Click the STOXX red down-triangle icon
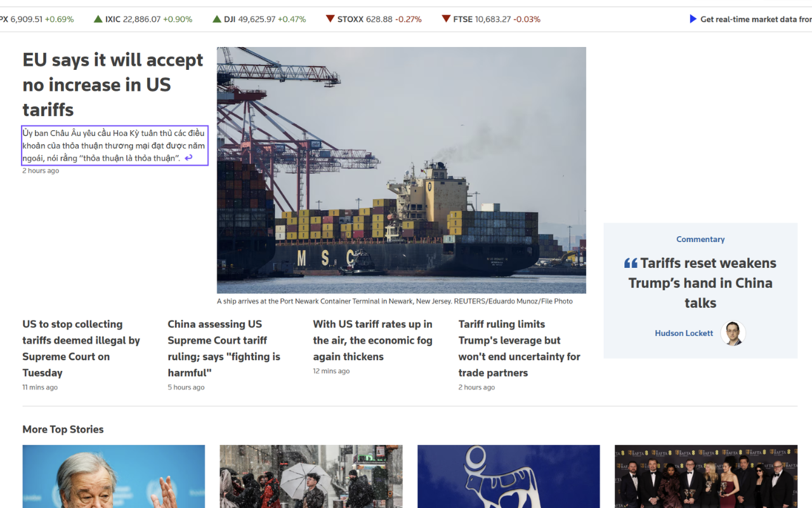 (x=330, y=19)
